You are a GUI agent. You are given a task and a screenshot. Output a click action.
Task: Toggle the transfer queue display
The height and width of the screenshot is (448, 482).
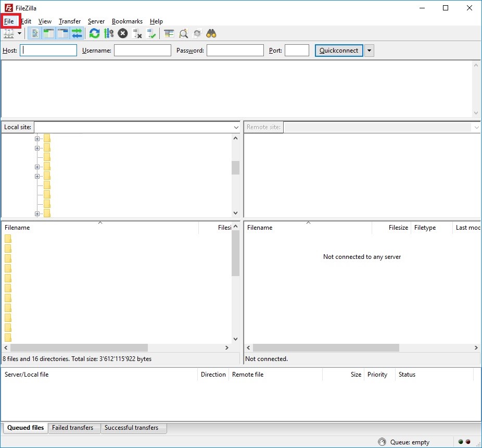77,33
